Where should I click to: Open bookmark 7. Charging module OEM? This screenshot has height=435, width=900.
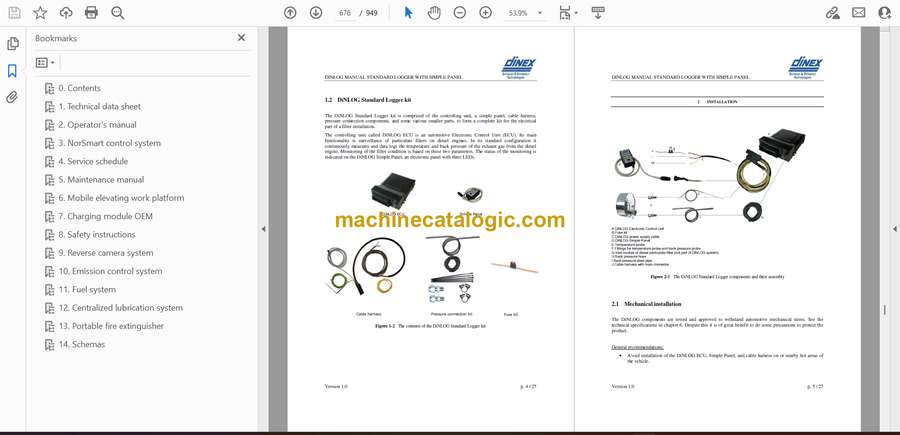106,216
